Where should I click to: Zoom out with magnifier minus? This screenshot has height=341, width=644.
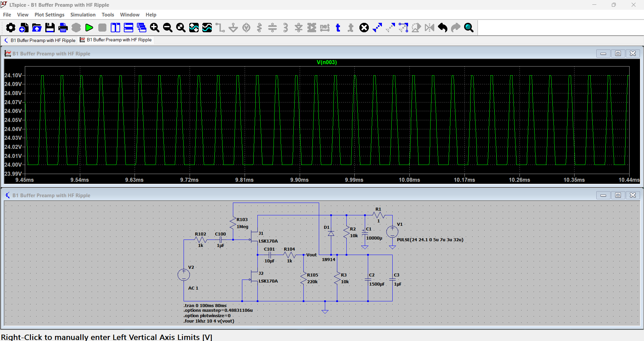click(168, 28)
